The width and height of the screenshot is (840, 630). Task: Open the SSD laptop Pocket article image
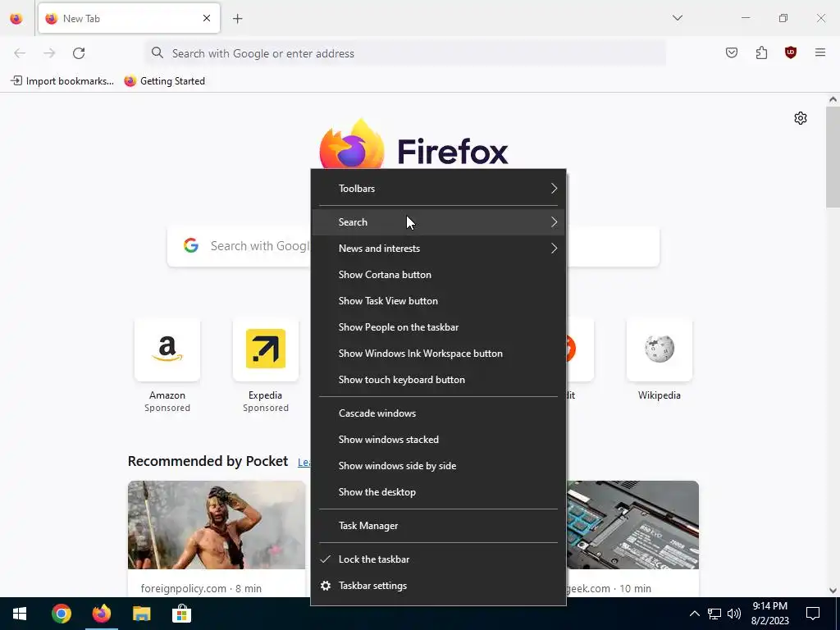point(632,525)
